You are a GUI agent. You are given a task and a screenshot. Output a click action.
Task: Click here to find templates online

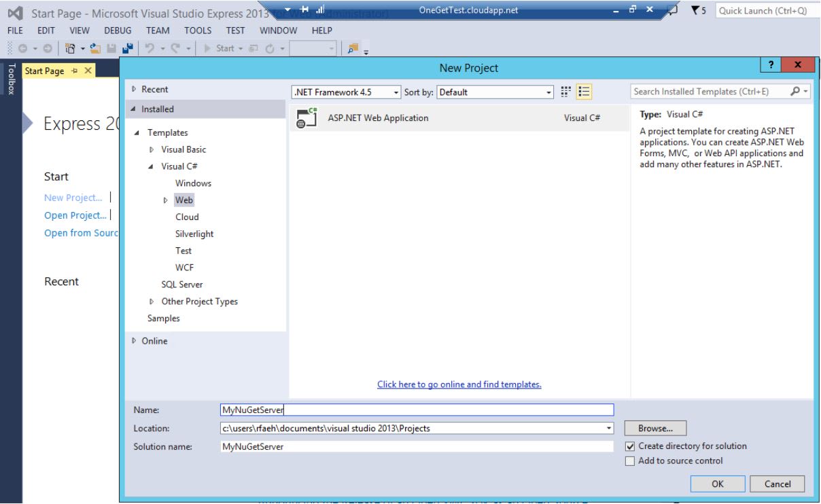pyautogui.click(x=458, y=384)
